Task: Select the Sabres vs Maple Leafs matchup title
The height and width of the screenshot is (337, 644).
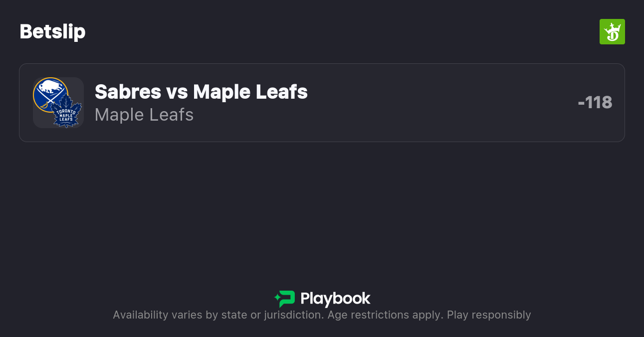Action: click(x=201, y=92)
